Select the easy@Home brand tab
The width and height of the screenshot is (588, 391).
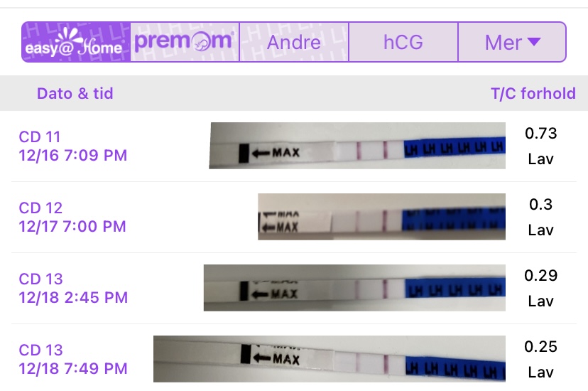76,43
